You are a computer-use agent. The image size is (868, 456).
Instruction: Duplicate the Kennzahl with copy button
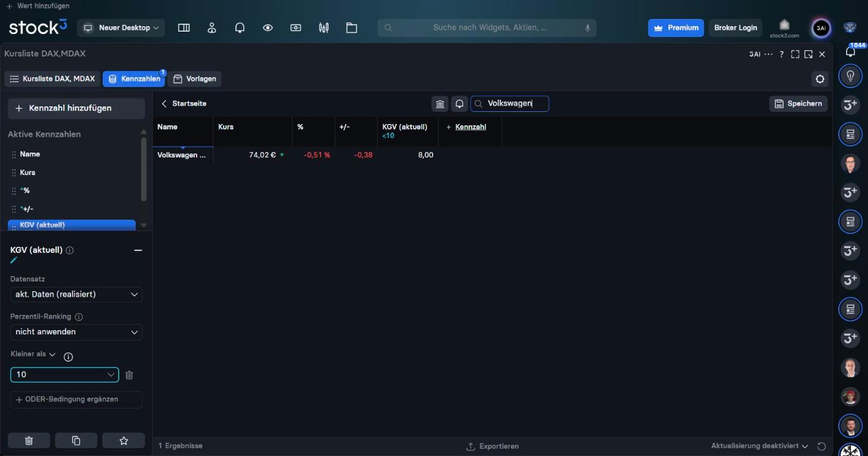pos(76,441)
